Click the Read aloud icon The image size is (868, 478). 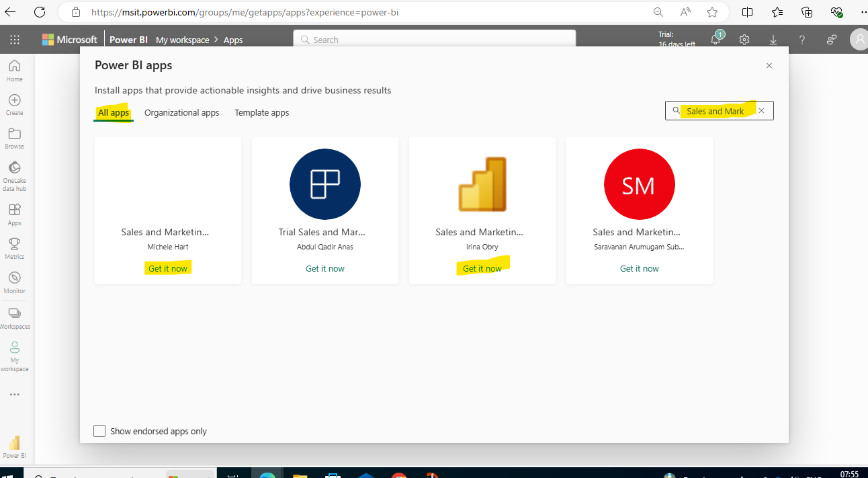pyautogui.click(x=685, y=12)
